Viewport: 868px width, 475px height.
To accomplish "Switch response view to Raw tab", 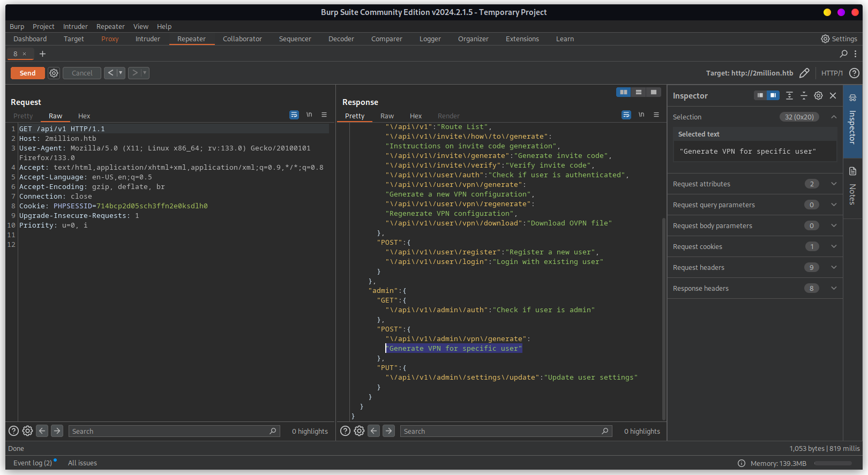I will click(x=387, y=116).
